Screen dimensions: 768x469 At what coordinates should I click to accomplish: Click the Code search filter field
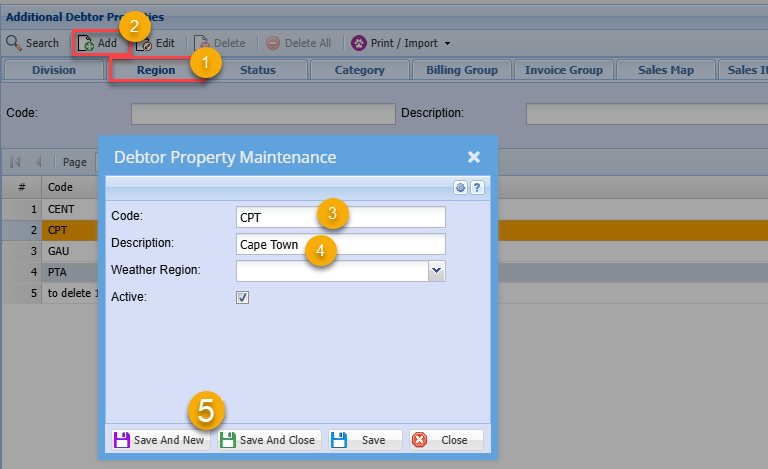pos(258,113)
